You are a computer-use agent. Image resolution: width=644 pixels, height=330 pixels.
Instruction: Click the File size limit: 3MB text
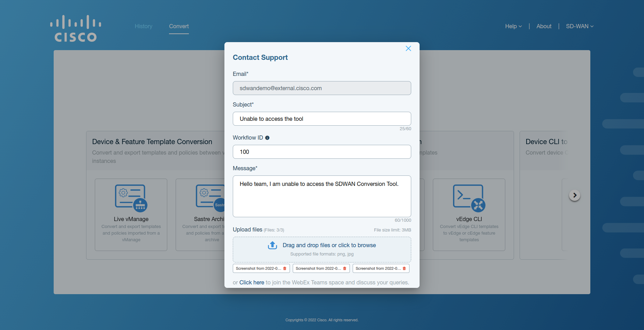coord(392,230)
